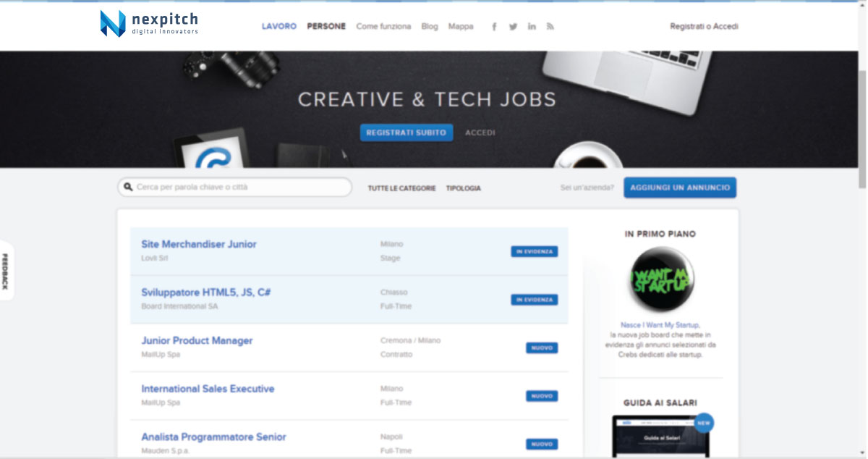Click 'Stage' job type text

point(390,258)
